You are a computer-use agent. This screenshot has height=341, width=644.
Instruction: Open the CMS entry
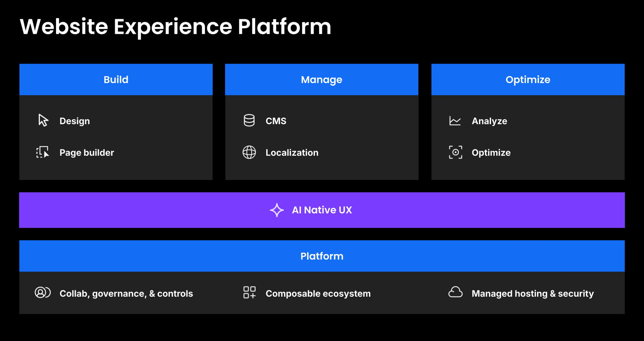click(276, 121)
